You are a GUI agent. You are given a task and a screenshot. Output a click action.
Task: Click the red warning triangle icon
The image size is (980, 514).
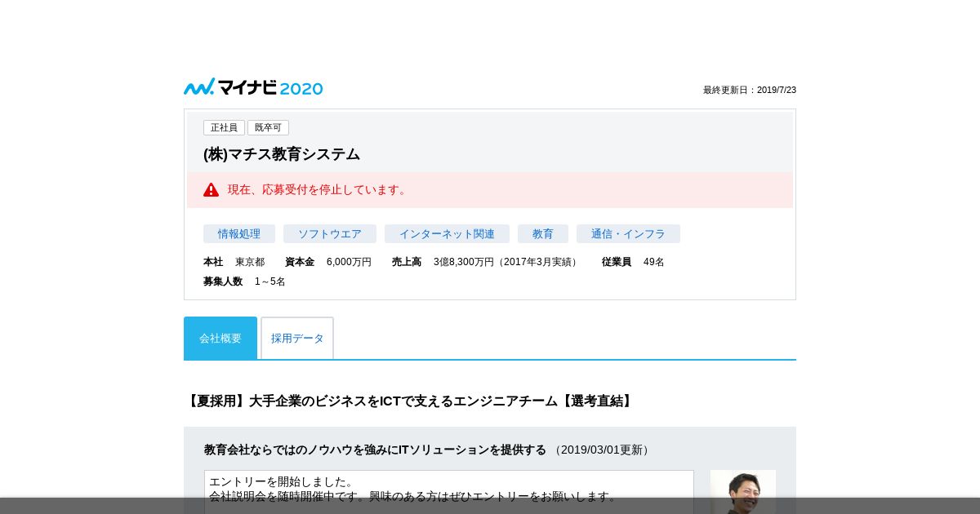[212, 189]
